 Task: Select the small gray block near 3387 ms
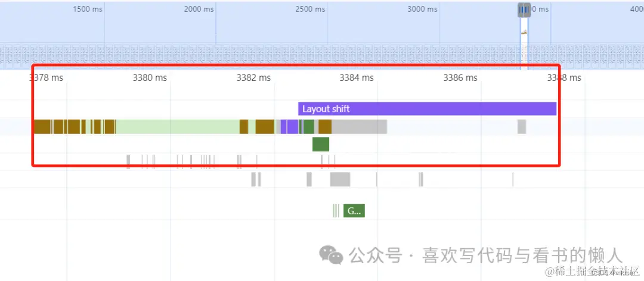[522, 127]
